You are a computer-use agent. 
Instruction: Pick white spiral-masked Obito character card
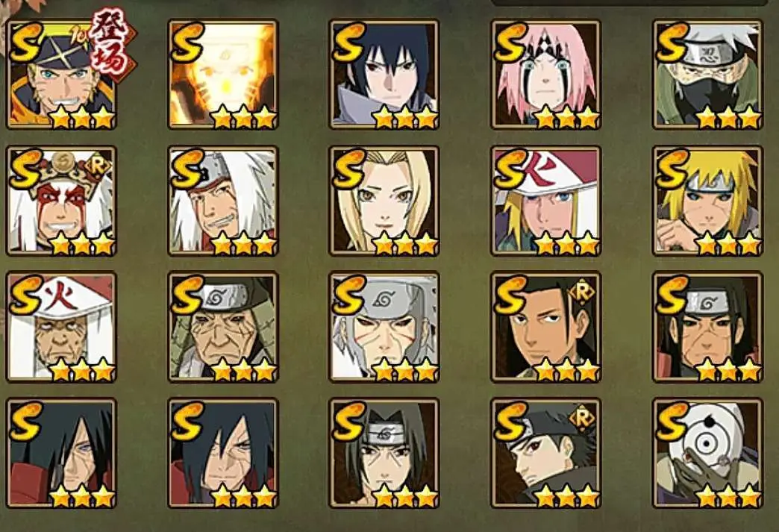click(707, 453)
